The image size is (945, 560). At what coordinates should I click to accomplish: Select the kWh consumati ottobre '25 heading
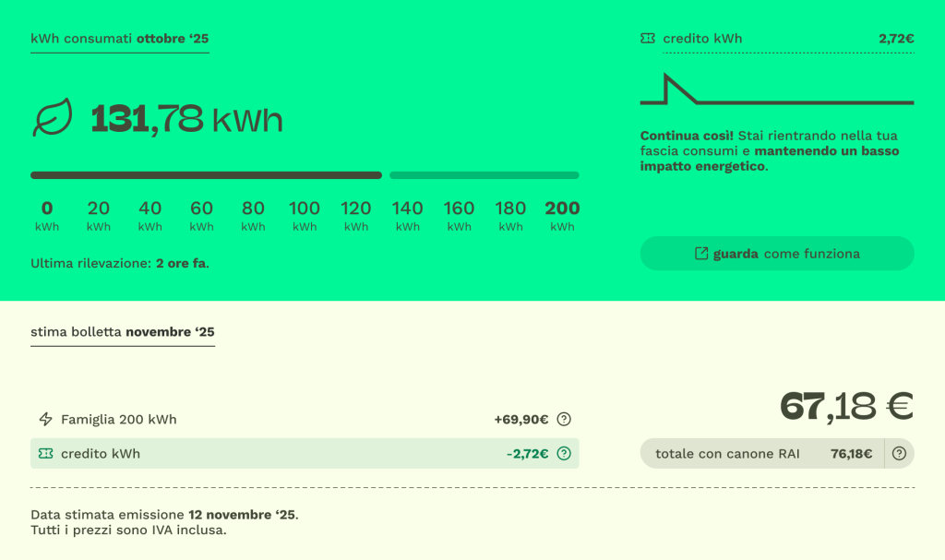[119, 39]
